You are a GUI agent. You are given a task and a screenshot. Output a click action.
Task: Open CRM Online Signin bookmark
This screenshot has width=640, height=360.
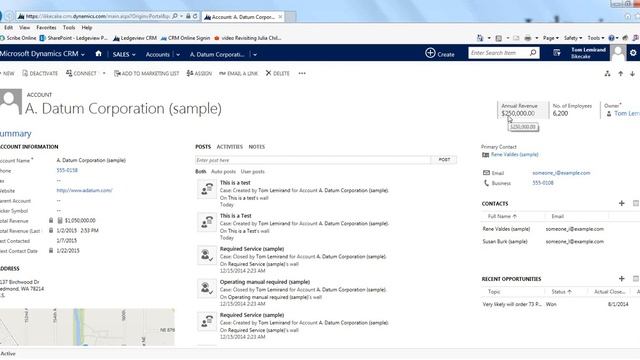(186, 38)
